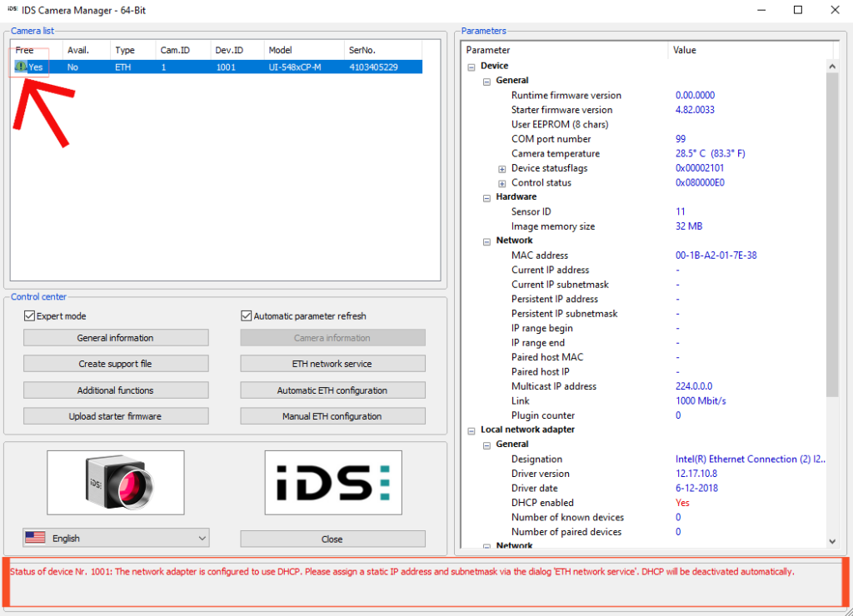853x616 pixels.
Task: Click the IDS app icon in the title bar
Action: tap(11, 10)
